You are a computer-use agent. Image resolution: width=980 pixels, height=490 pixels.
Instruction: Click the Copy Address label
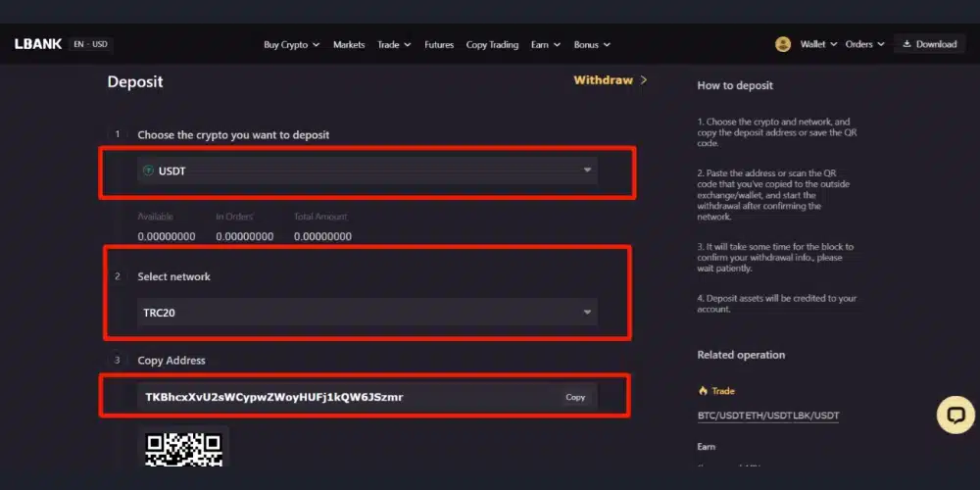pos(171,361)
